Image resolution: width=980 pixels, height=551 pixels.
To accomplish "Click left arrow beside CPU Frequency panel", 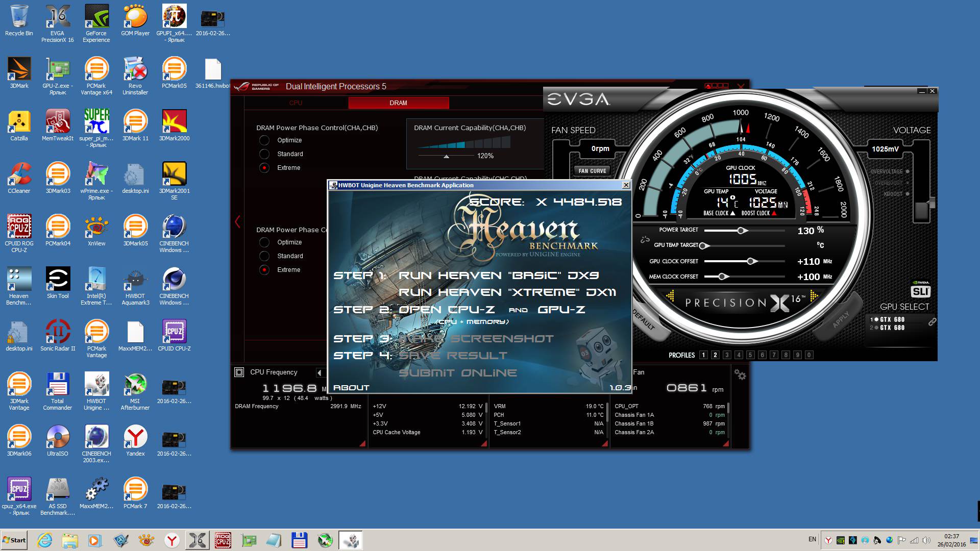I will (x=320, y=372).
